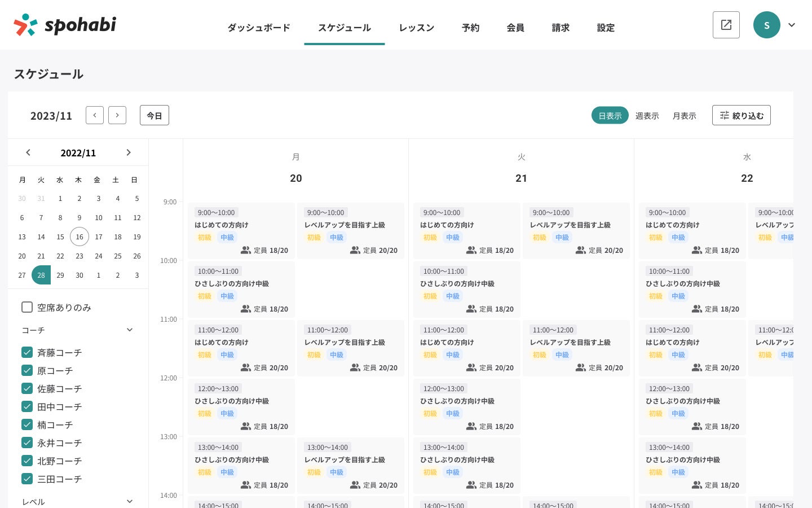Switch to the 会員 tab

515,28
